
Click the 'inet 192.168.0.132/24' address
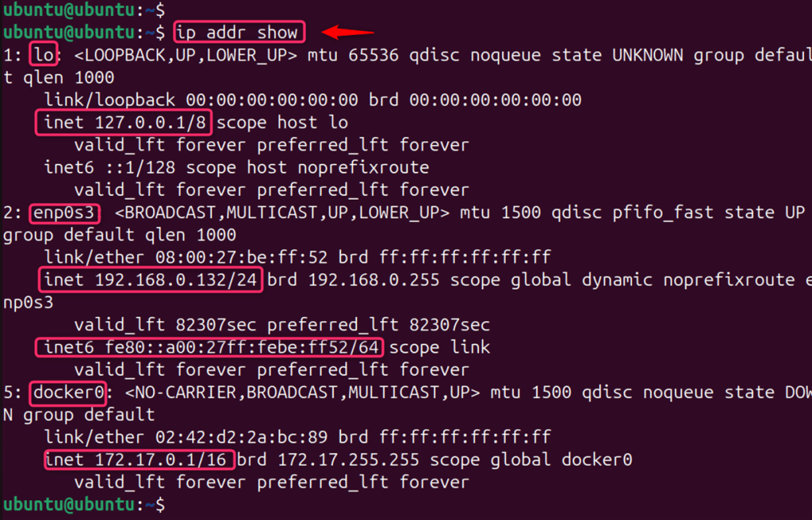click(149, 280)
